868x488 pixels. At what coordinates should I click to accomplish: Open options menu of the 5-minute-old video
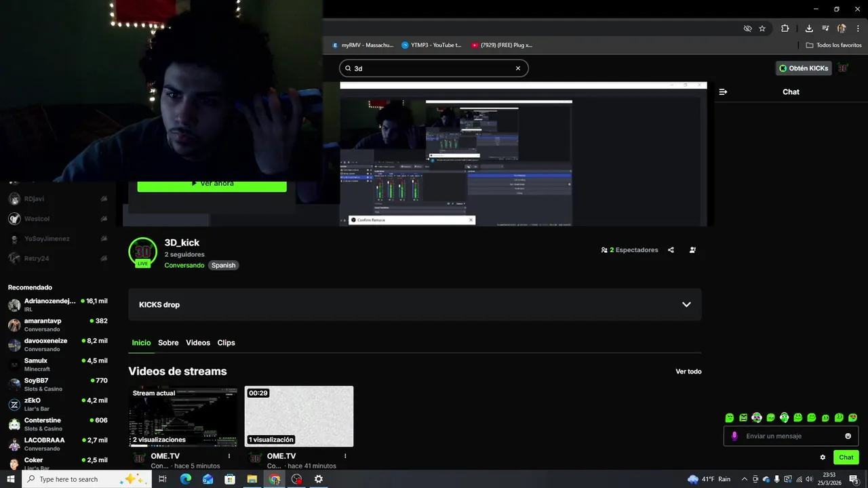coord(229,456)
